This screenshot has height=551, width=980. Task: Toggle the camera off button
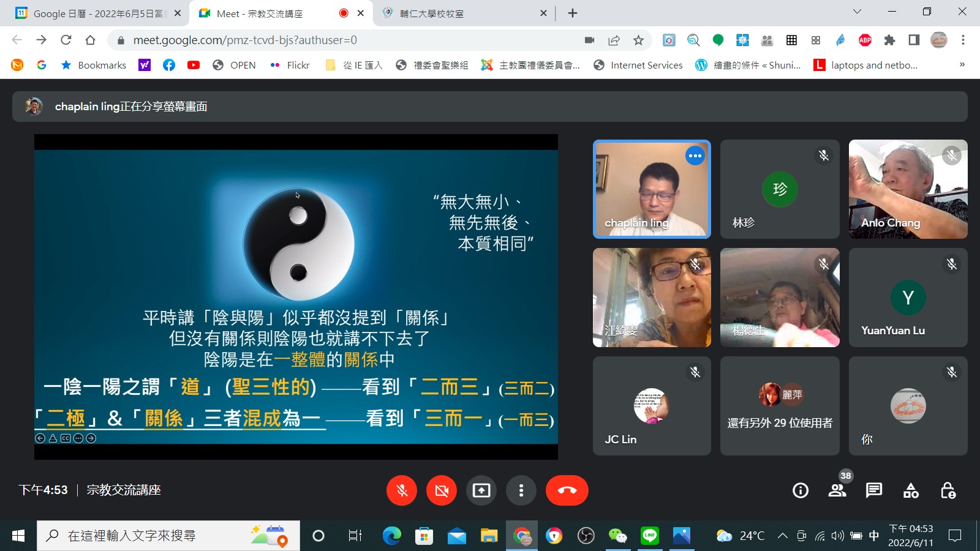coord(442,490)
